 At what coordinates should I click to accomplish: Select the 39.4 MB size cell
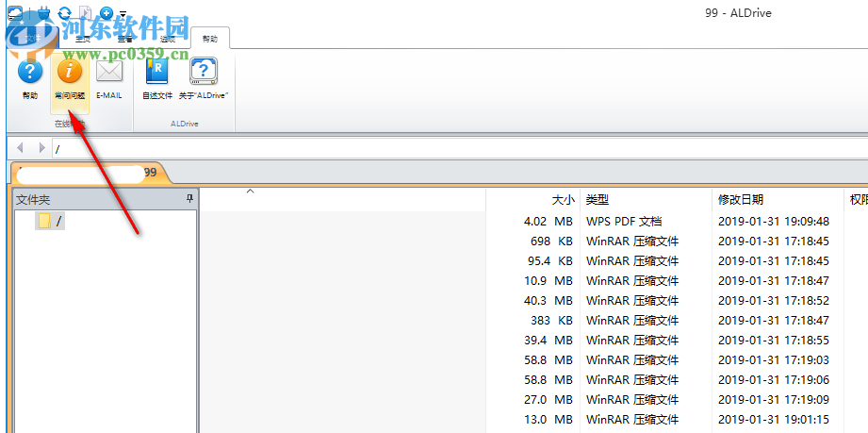point(548,341)
